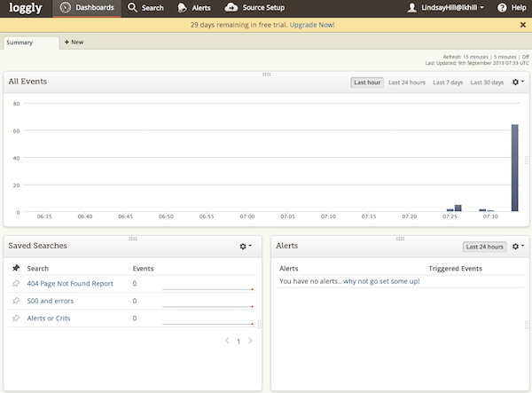Open the Dashboards menu item
The height and width of the screenshot is (393, 532).
(x=87, y=8)
